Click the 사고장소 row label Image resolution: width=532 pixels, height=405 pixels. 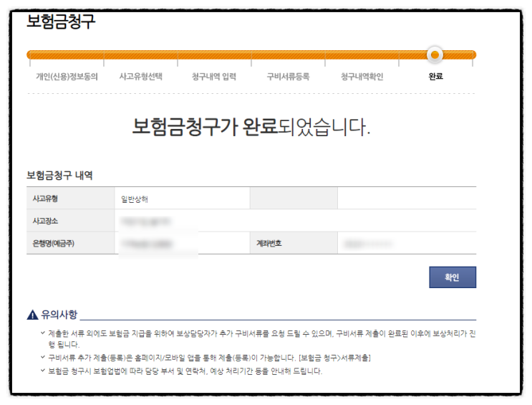tap(45, 221)
